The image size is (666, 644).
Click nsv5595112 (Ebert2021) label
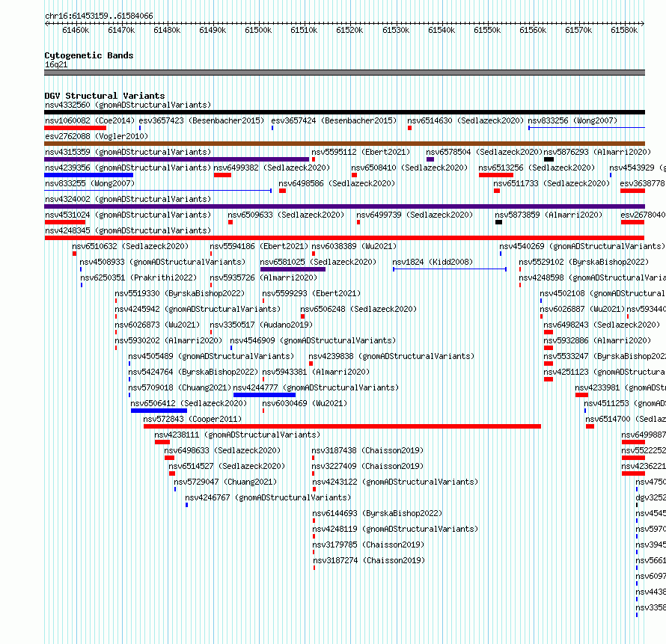pyautogui.click(x=361, y=152)
